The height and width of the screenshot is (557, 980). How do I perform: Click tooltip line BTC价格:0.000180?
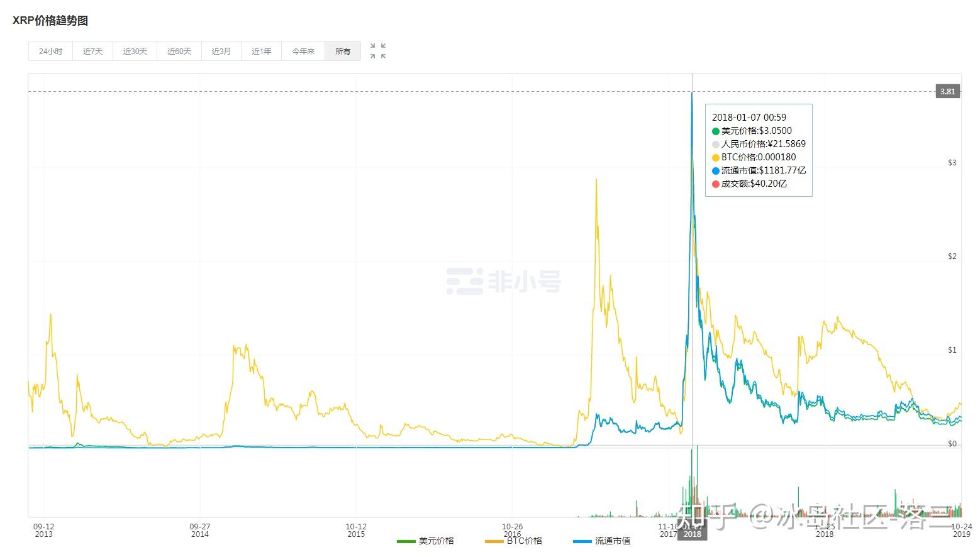(754, 157)
